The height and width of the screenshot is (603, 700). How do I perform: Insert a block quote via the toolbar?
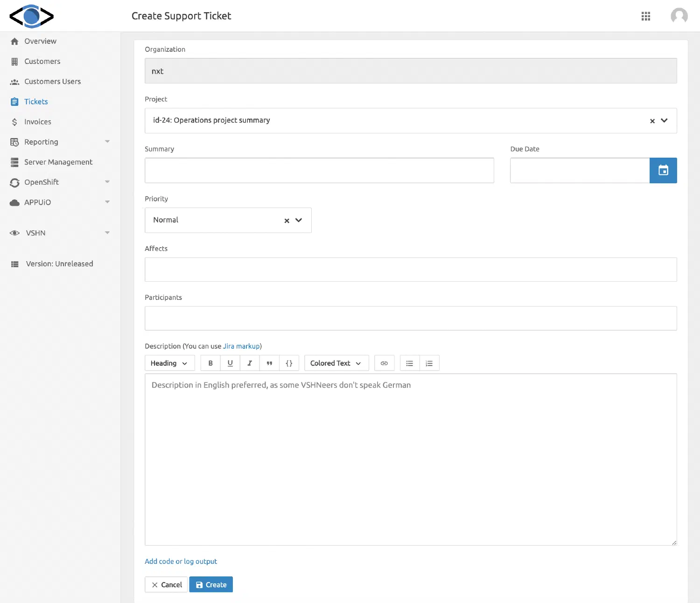(x=269, y=363)
